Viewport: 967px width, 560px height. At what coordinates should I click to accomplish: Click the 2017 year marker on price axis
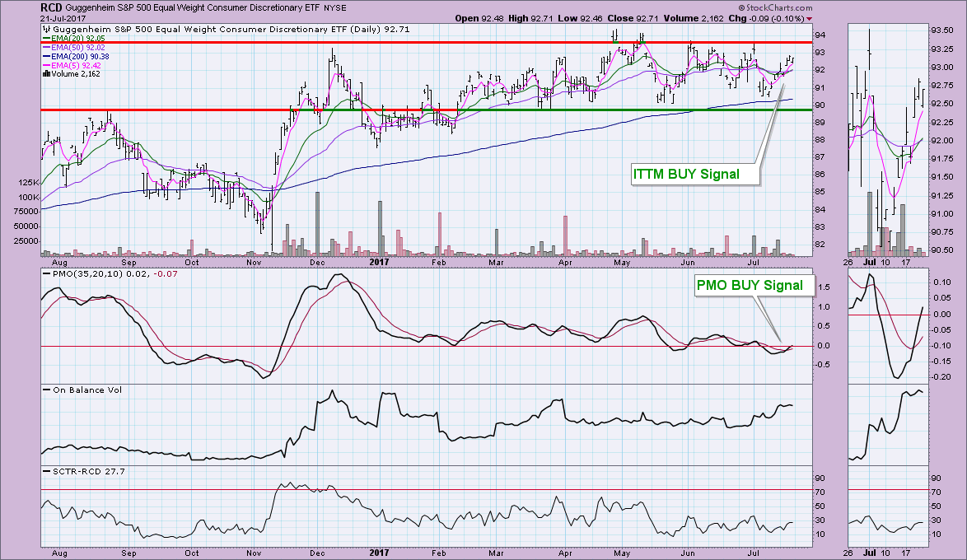point(380,262)
